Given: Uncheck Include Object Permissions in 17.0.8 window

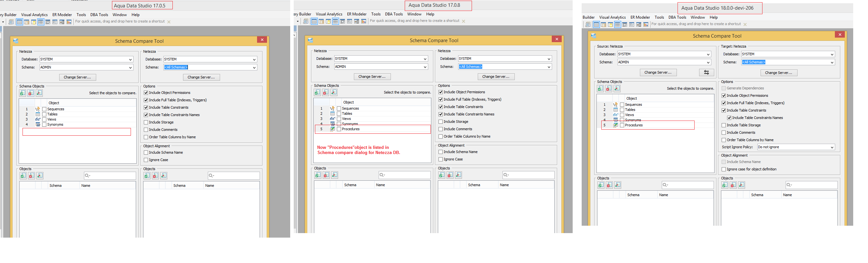Looking at the screenshot, I should [x=441, y=92].
